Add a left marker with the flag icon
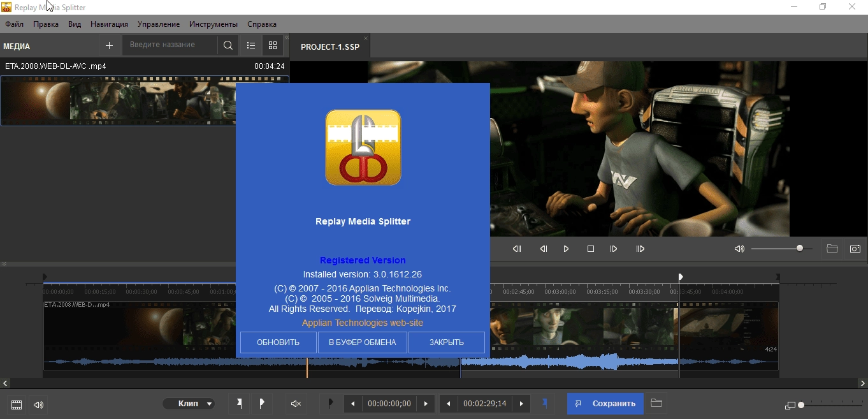 pyautogui.click(x=240, y=404)
